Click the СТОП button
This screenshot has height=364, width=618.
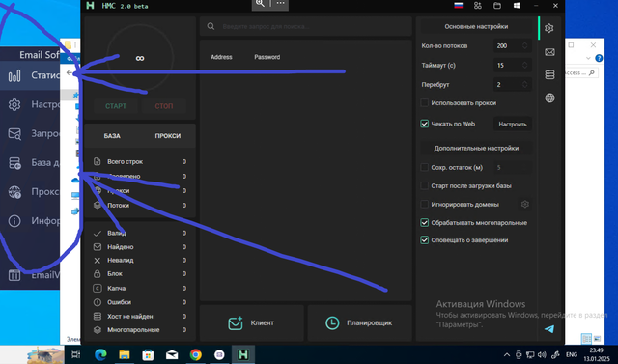click(x=164, y=106)
